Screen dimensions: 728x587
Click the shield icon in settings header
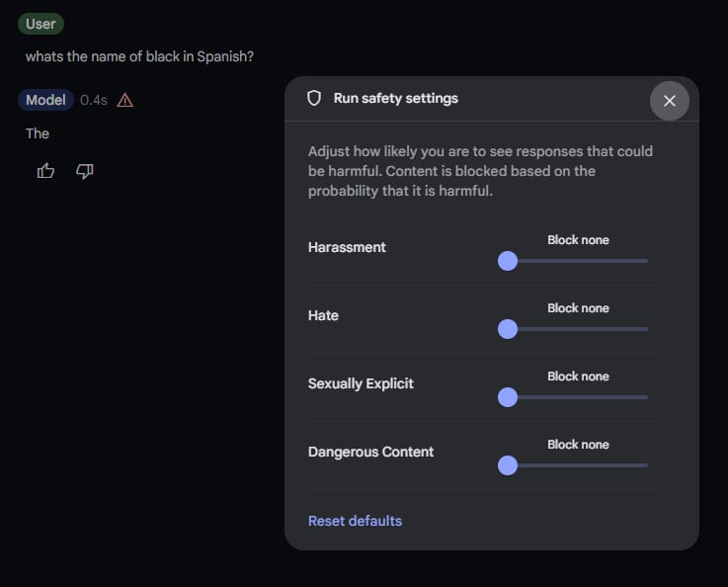314,98
